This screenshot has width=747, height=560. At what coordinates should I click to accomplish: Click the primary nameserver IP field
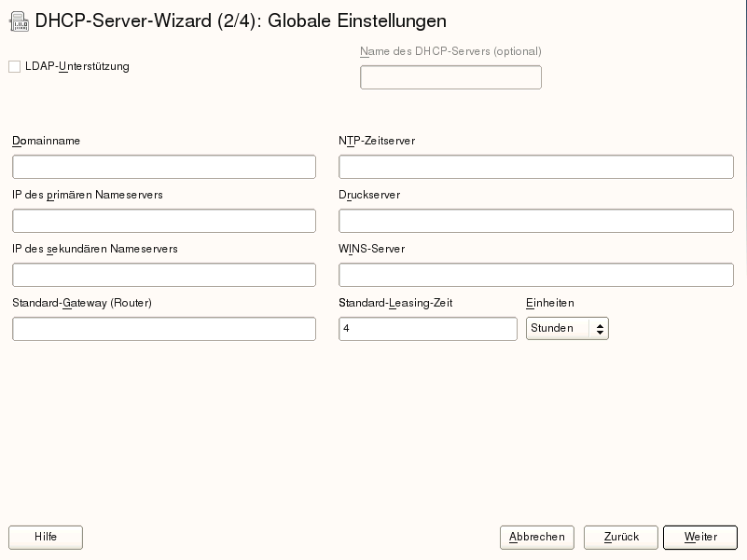tap(164, 221)
